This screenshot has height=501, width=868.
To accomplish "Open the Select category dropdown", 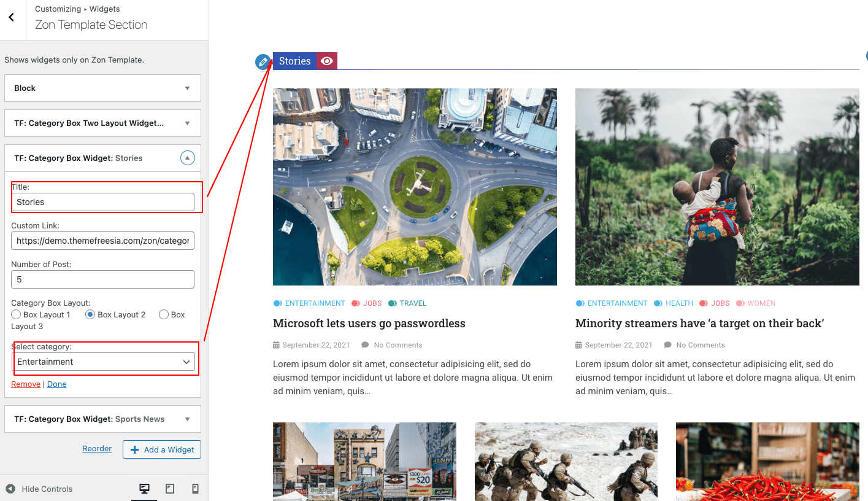I will 104,362.
